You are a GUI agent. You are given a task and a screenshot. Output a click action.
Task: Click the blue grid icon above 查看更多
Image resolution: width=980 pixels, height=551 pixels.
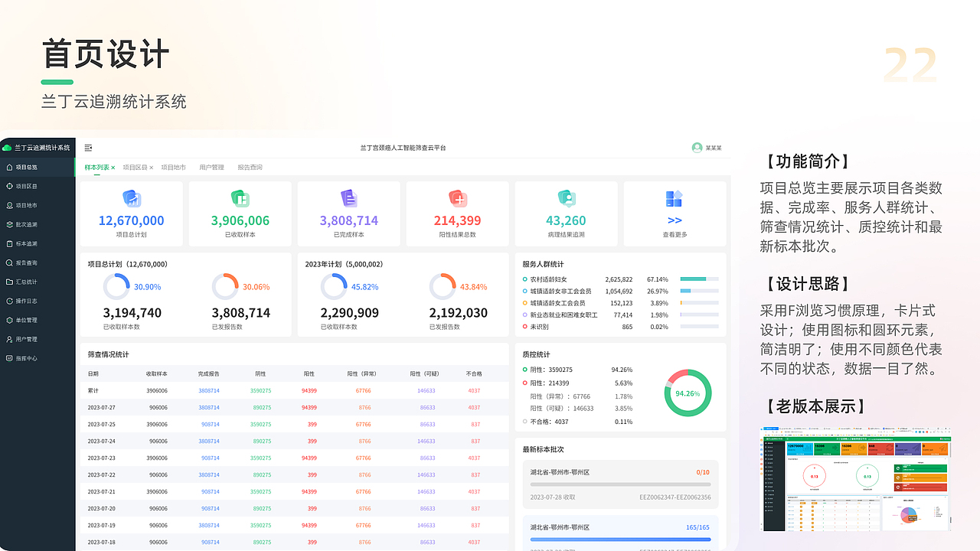pyautogui.click(x=675, y=199)
